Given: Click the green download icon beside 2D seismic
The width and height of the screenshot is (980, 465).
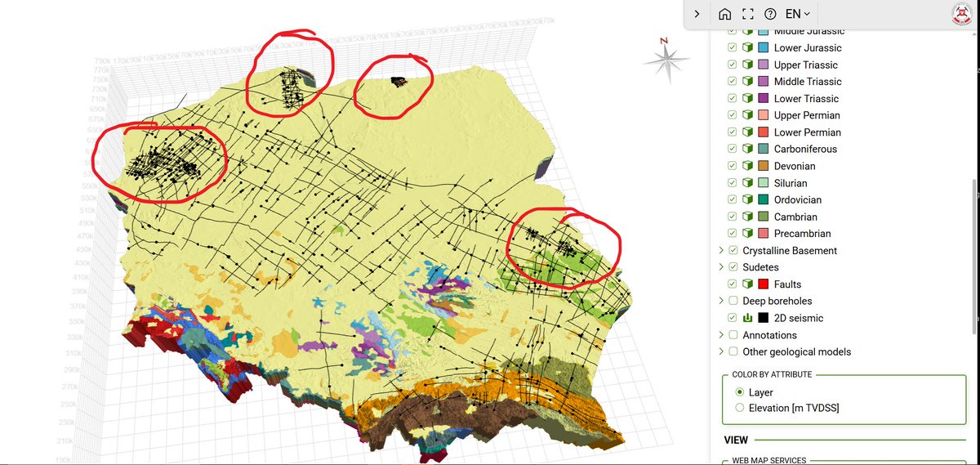Looking at the screenshot, I should click(x=748, y=318).
